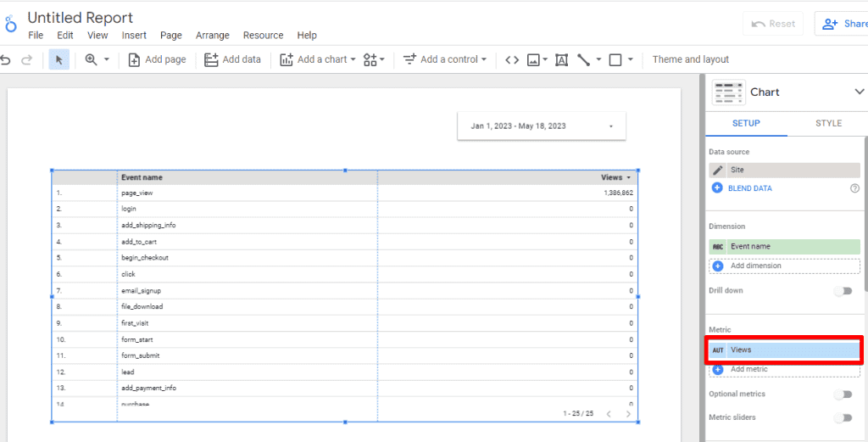This screenshot has width=868, height=442.
Task: Click the table chart type icon
Action: [728, 92]
